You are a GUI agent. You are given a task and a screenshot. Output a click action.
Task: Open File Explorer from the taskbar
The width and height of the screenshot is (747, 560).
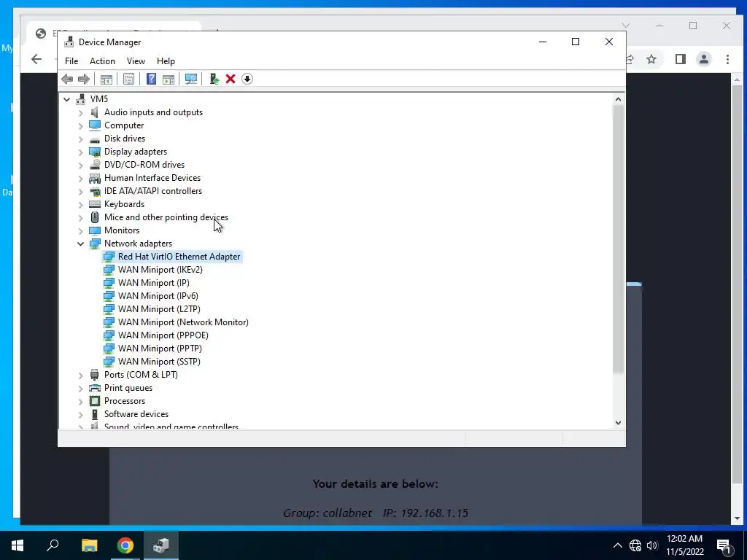[89, 545]
